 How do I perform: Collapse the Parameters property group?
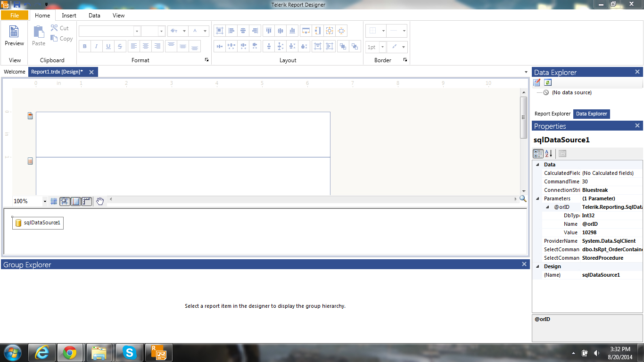coord(538,198)
